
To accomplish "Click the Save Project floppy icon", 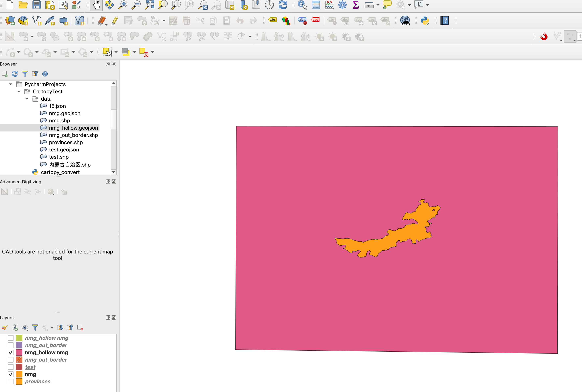I will (37, 5).
